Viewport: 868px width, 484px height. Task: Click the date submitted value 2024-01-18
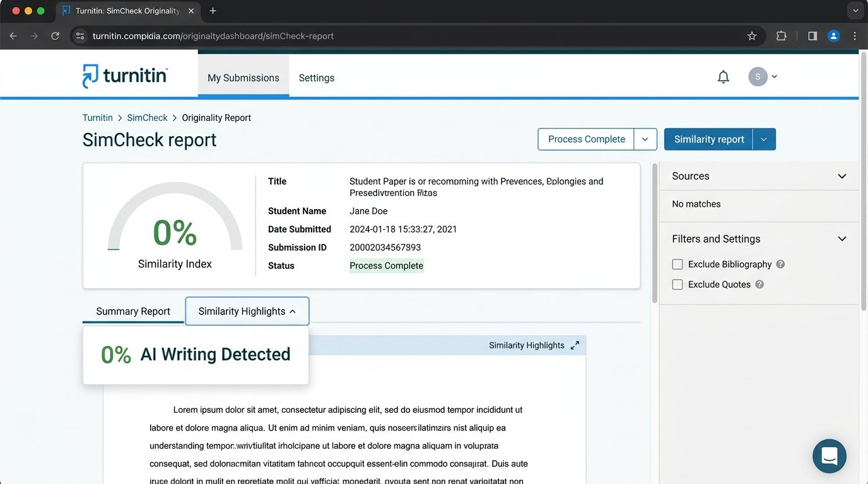[x=403, y=229]
